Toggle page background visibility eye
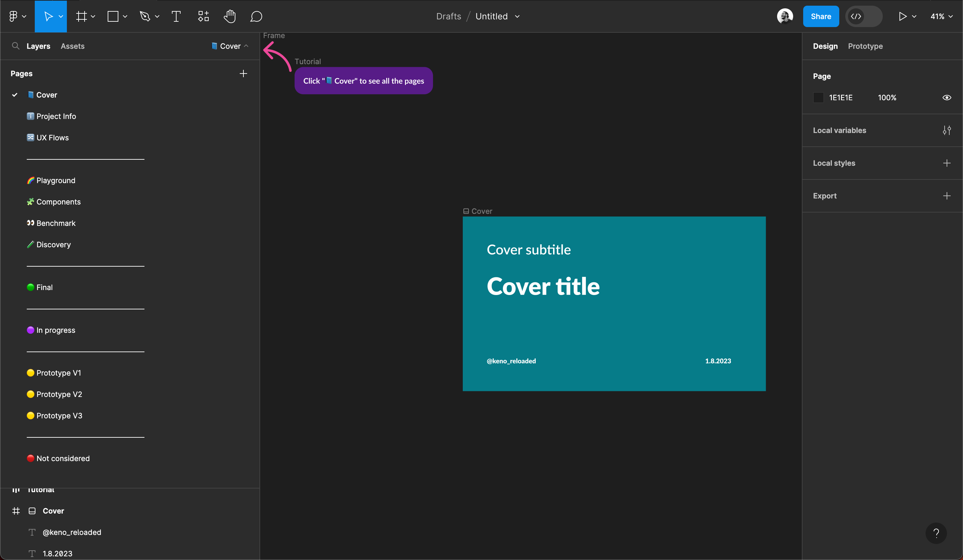The width and height of the screenshot is (963, 560). click(947, 98)
